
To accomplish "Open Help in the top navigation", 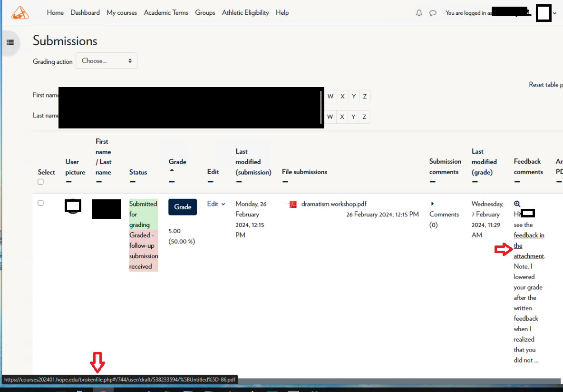I will [x=282, y=12].
